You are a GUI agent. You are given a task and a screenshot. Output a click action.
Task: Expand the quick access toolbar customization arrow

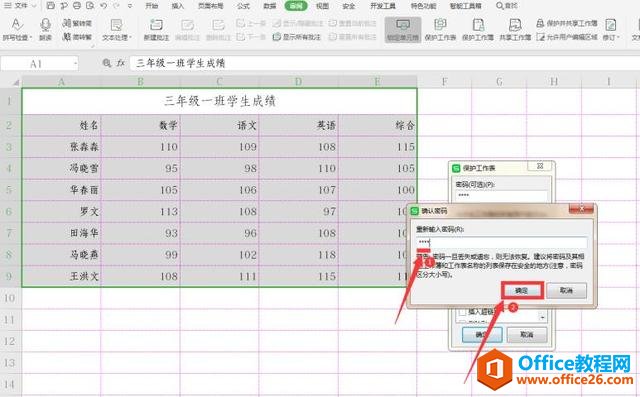pyautogui.click(x=130, y=6)
